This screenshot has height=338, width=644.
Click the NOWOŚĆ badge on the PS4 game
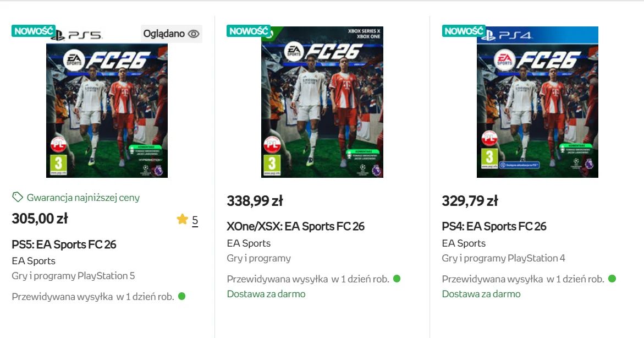[x=464, y=31]
